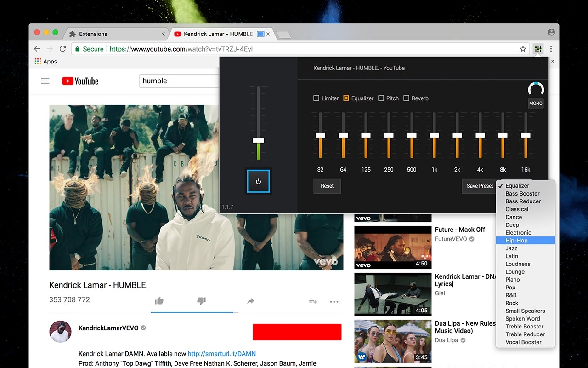Click the thumbs up like icon

pyautogui.click(x=159, y=301)
